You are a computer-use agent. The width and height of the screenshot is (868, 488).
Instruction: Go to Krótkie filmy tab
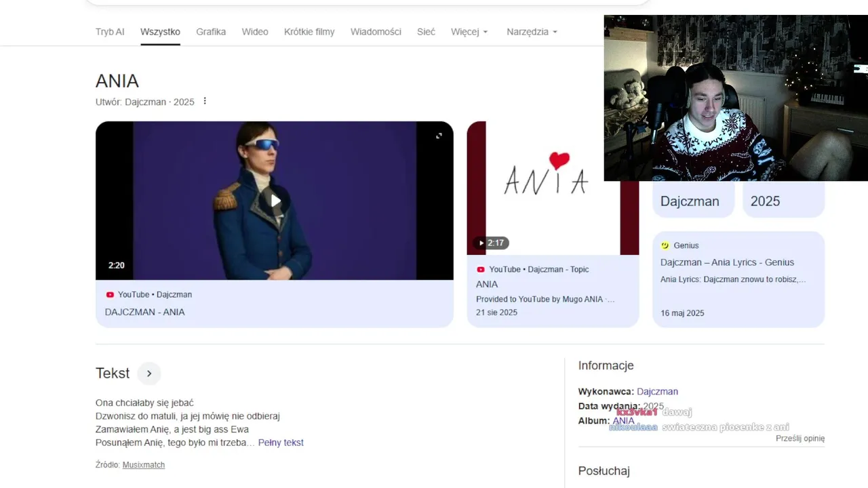tap(309, 32)
